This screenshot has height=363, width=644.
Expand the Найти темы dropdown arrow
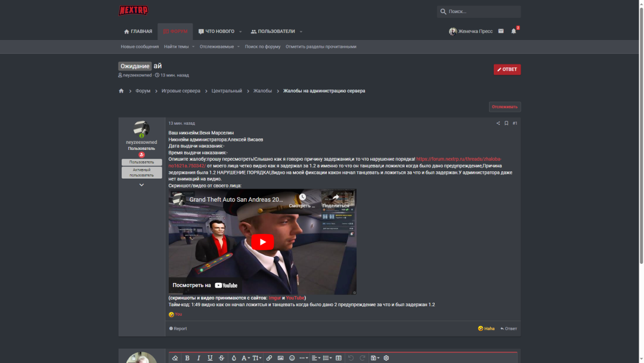[x=193, y=47]
